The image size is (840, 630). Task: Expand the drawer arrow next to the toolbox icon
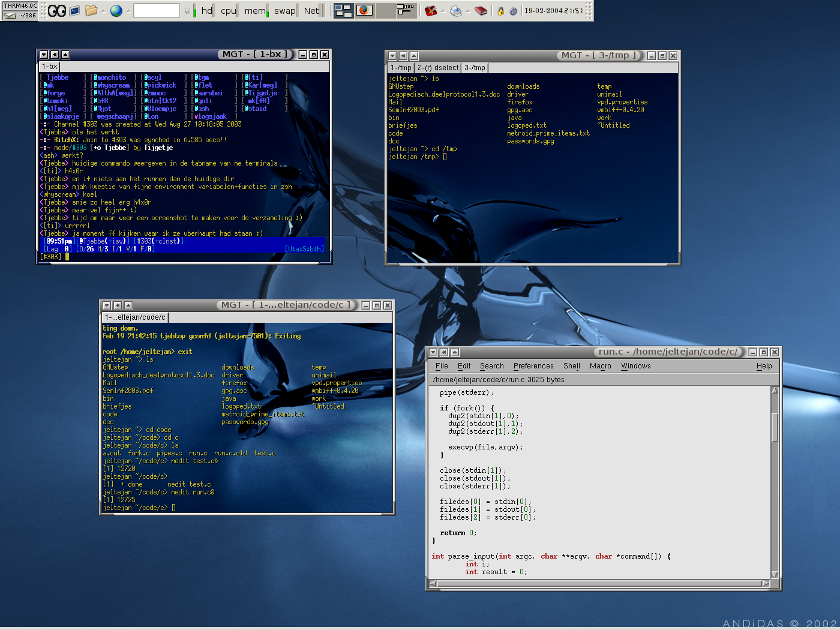pyautogui.click(x=442, y=11)
